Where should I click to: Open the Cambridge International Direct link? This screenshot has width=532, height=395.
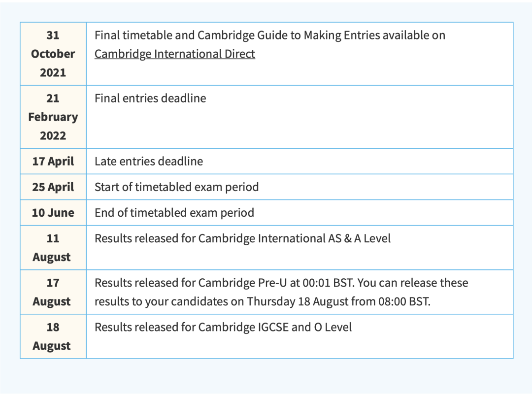[174, 54]
